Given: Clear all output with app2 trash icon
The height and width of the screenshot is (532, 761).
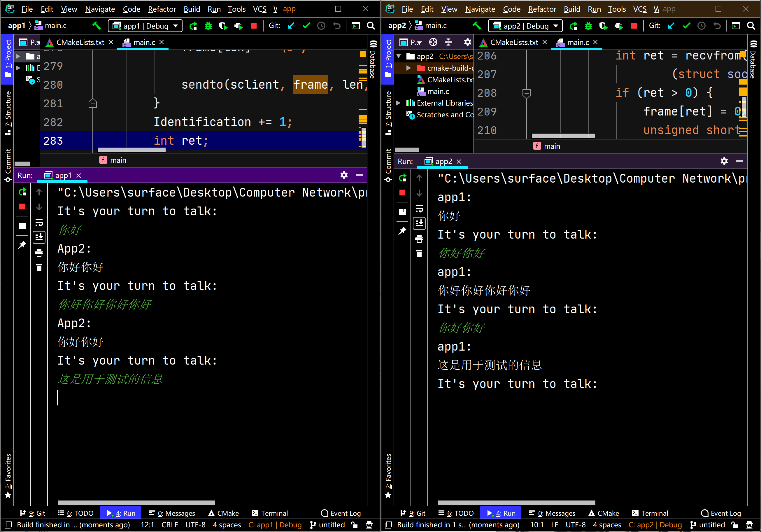Looking at the screenshot, I should (419, 253).
